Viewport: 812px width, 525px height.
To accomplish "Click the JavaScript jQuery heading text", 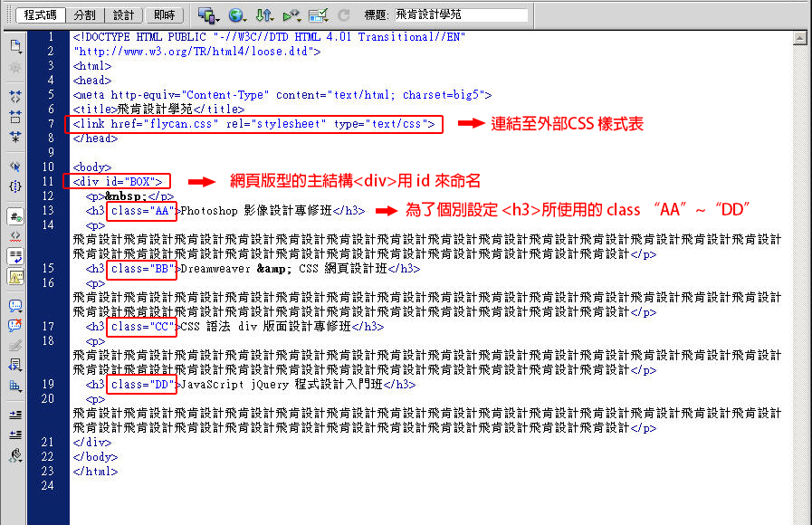I will coord(282,385).
